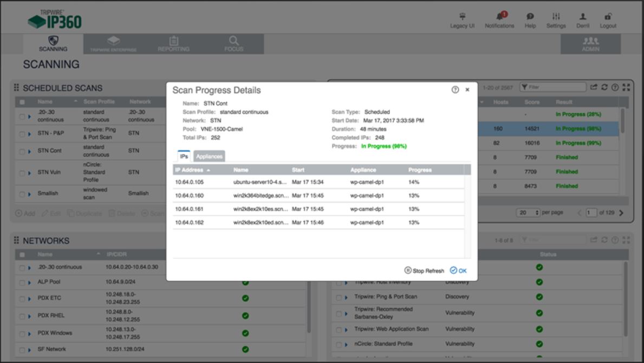Open the 20 per page dropdown

[528, 213]
